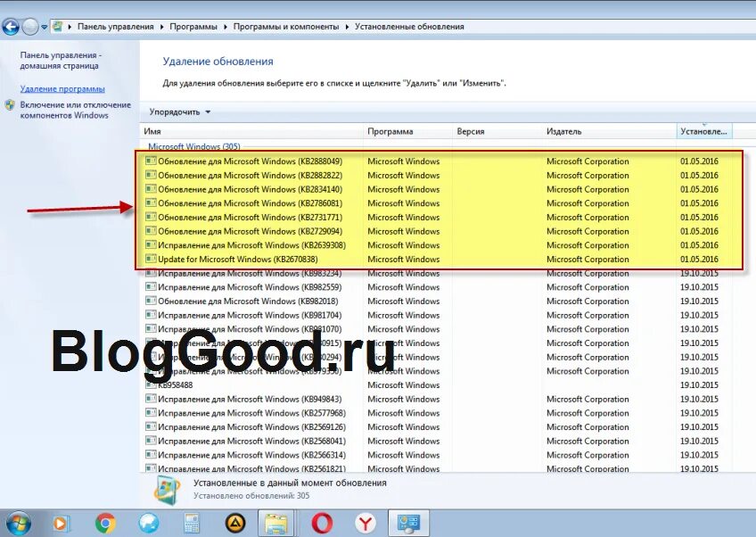Open 'Панель управления' breadcrumb
Screen dimensions: 756x537
pyautogui.click(x=116, y=27)
